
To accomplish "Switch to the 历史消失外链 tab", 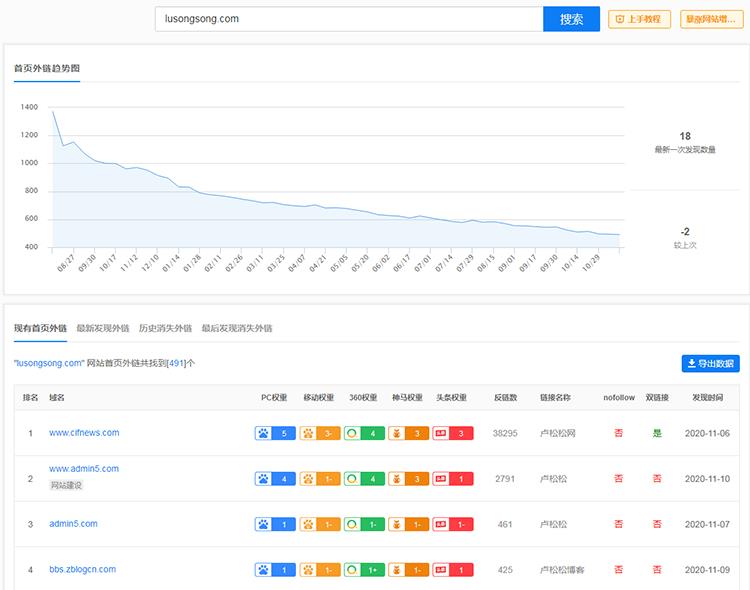I will tap(165, 328).
